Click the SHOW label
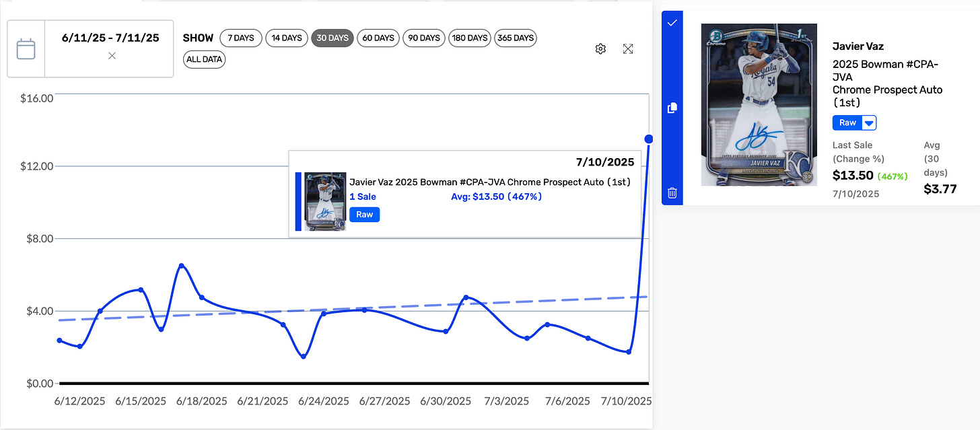This screenshot has width=980, height=430. click(x=198, y=38)
